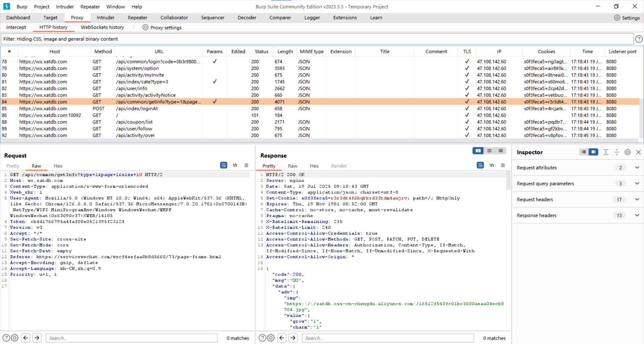Open response search settings gear
The width and height of the screenshot is (644, 344).
[271, 338]
